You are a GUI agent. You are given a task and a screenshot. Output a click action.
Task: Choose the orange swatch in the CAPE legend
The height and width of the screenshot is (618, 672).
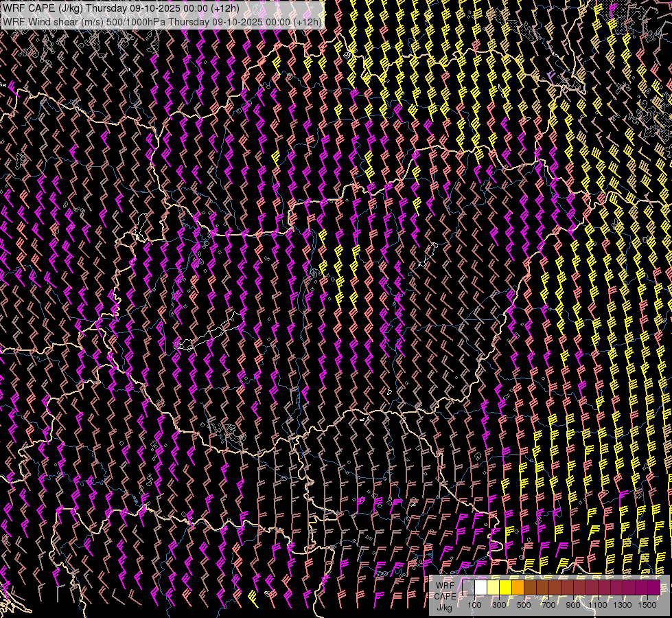pos(518,588)
